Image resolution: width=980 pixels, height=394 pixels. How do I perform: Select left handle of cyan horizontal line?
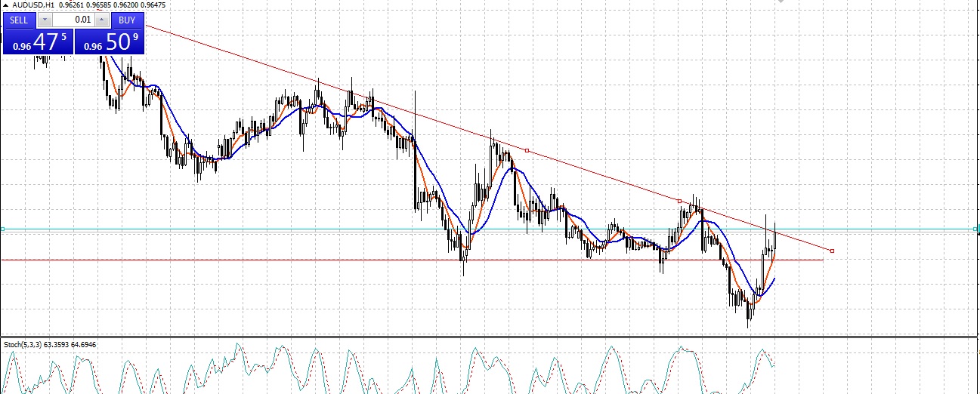[2, 228]
